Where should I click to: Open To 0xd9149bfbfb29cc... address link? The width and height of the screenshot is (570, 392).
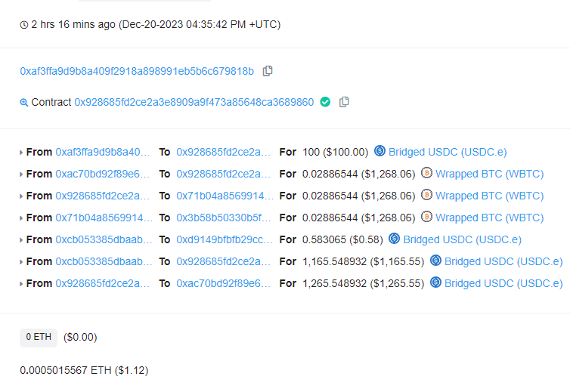pyautogui.click(x=225, y=239)
